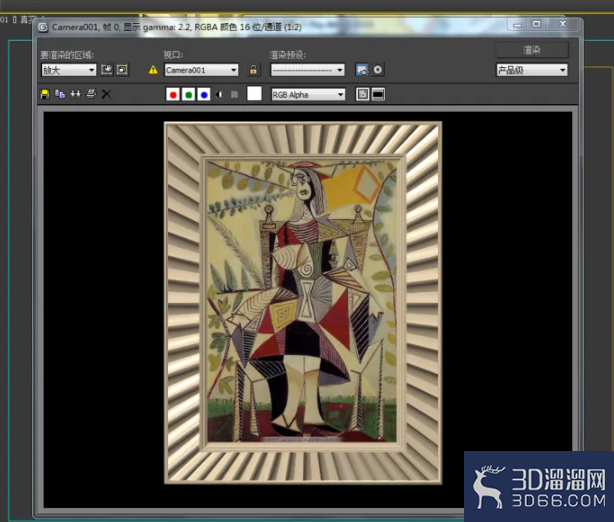Viewport: 614px width, 522px height.
Task: Clear the rendered frame with X icon
Action: pos(106,94)
